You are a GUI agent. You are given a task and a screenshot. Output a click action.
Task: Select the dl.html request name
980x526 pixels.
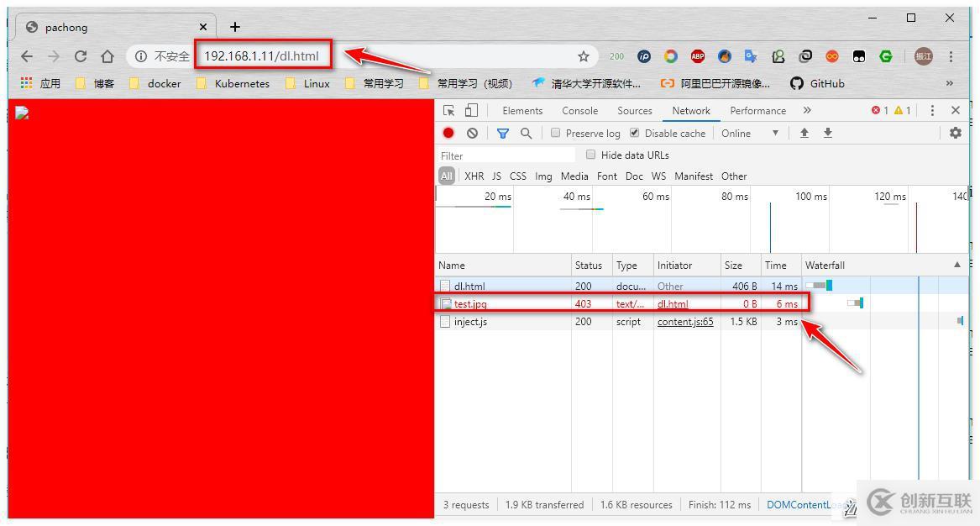tap(469, 286)
